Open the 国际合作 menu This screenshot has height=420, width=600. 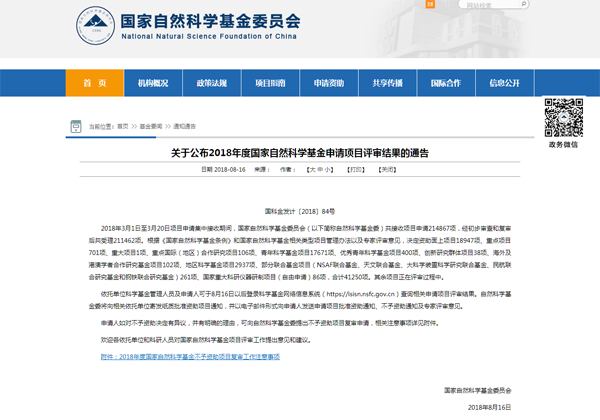(x=446, y=83)
